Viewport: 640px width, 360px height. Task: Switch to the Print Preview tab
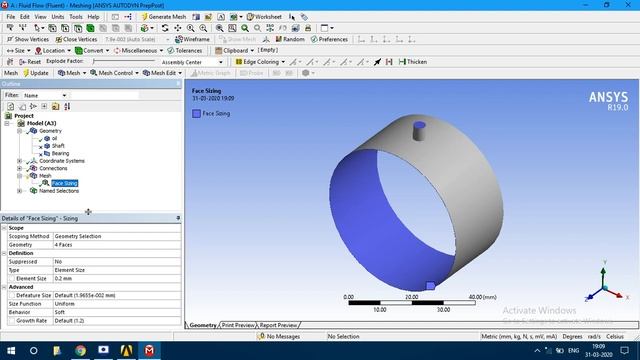coord(238,325)
